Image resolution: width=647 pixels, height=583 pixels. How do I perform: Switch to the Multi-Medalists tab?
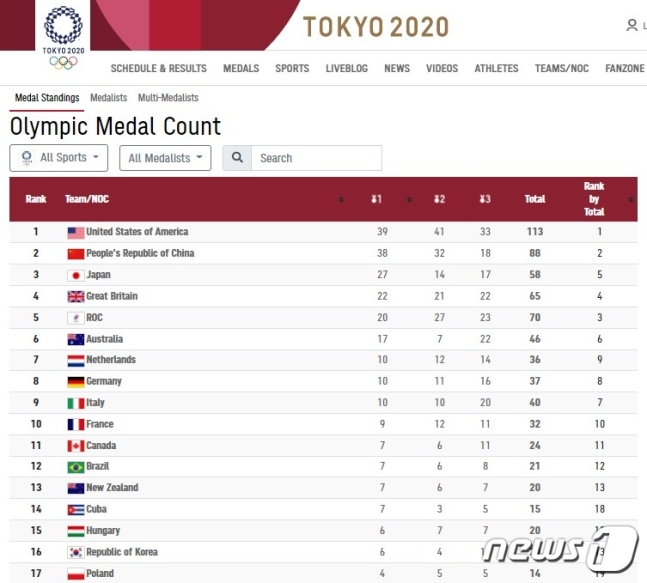(x=168, y=98)
